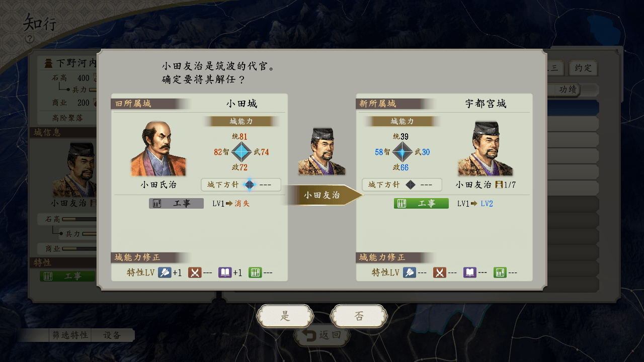Click the 返回 back arrow button
Image resolution: width=644 pixels, height=362 pixels.
click(322, 335)
